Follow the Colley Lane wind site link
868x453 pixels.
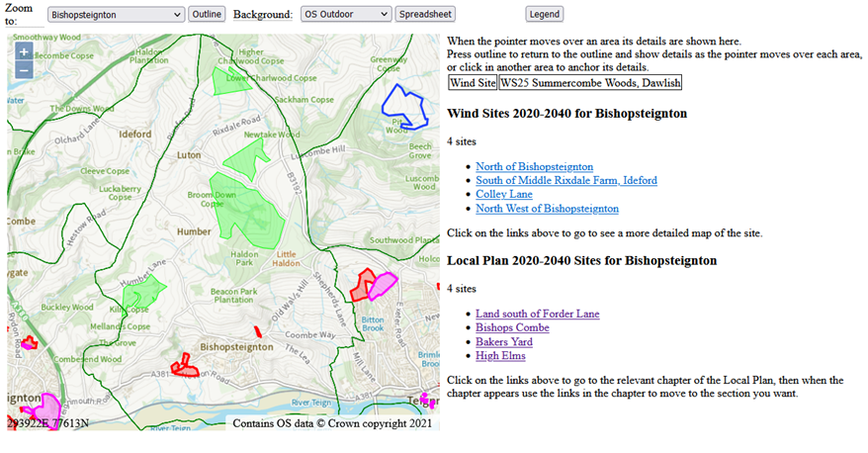(x=503, y=195)
